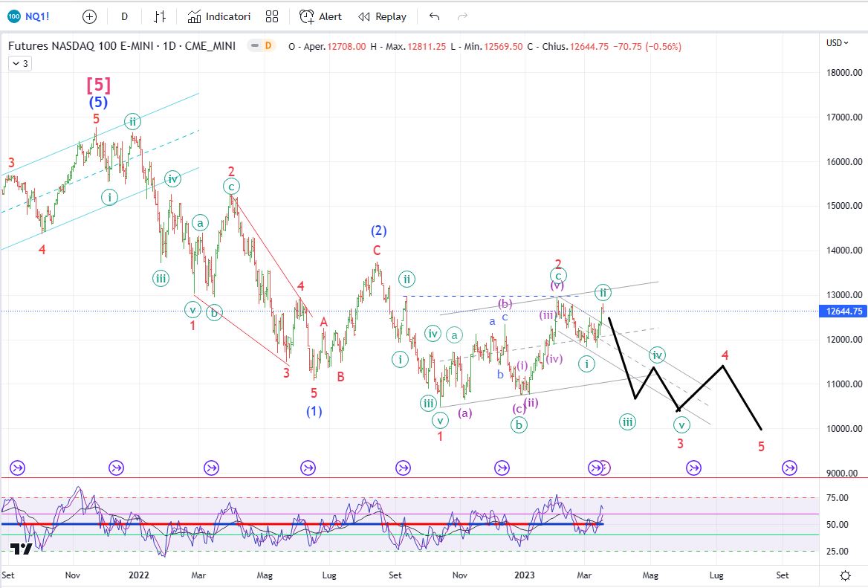Open the Indicatori panel

click(x=219, y=16)
